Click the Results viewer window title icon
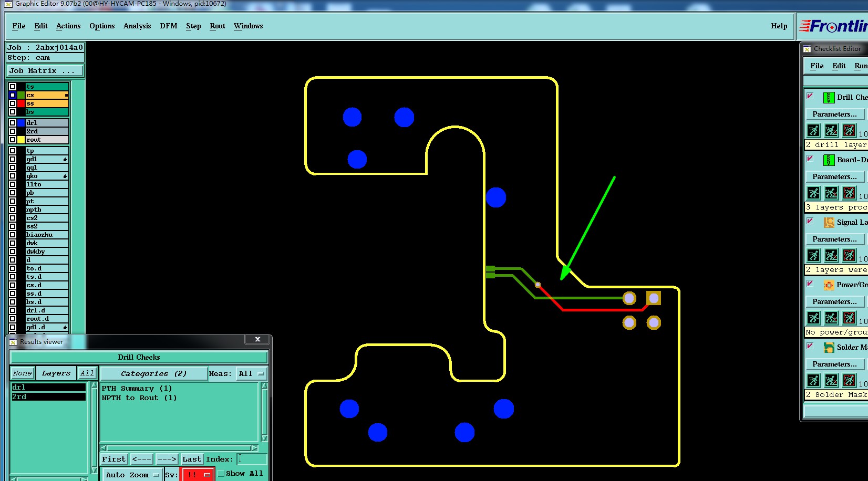 13,342
